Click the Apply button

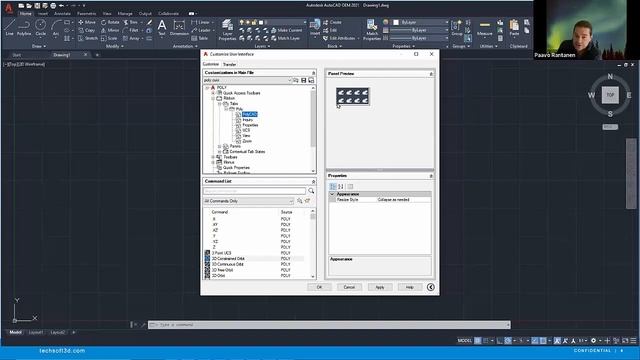tap(380, 287)
